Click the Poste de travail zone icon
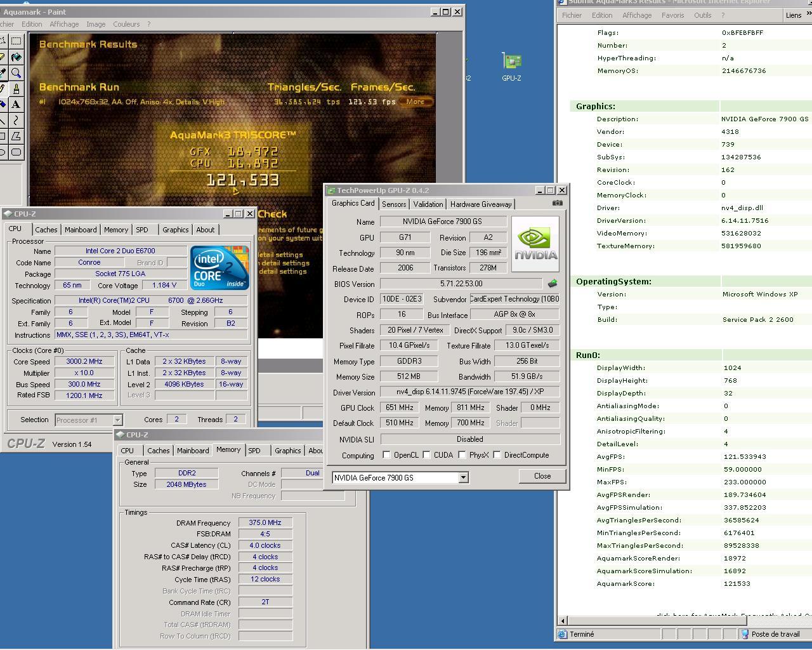The image size is (812, 650). (745, 634)
